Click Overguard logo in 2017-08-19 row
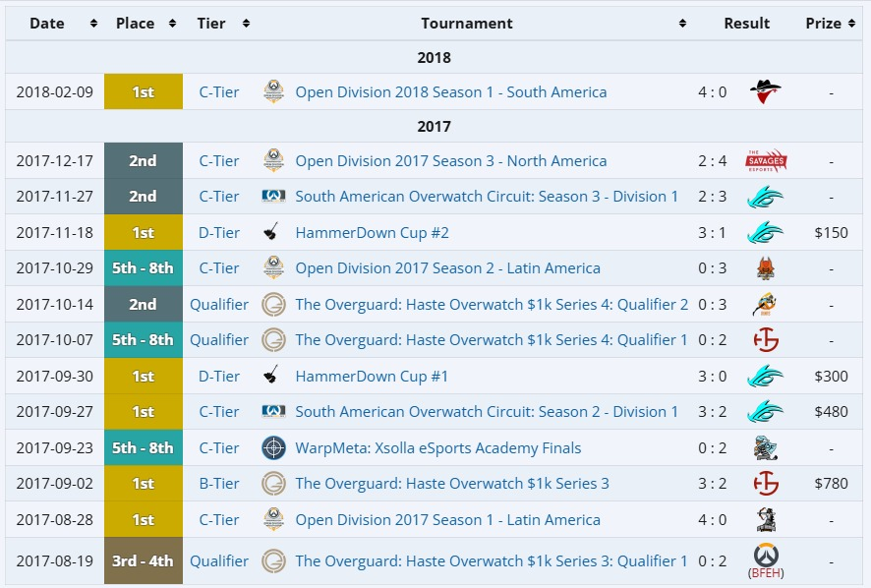 point(274,560)
